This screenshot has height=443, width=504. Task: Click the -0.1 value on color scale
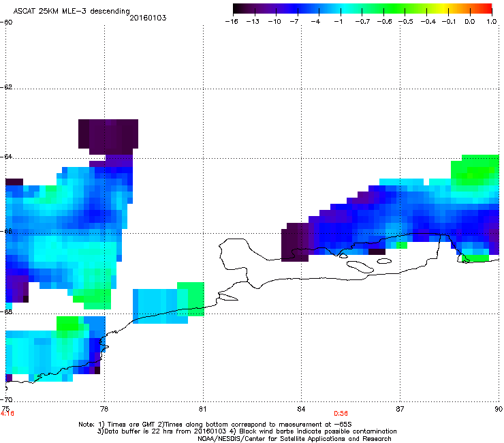tap(449, 22)
